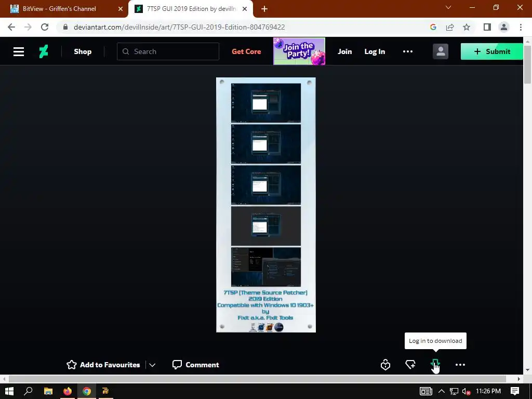The width and height of the screenshot is (532, 399).
Task: Open Windows taskbar search
Action: click(x=28, y=391)
